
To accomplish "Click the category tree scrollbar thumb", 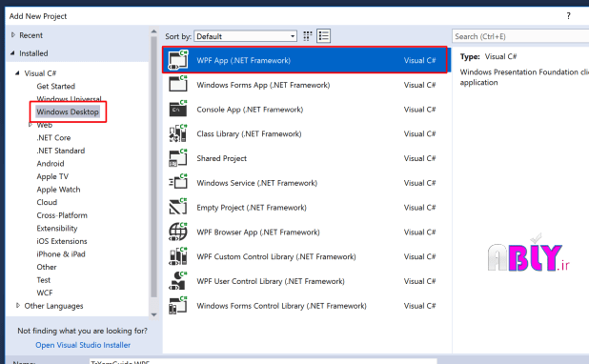I will click(153, 167).
